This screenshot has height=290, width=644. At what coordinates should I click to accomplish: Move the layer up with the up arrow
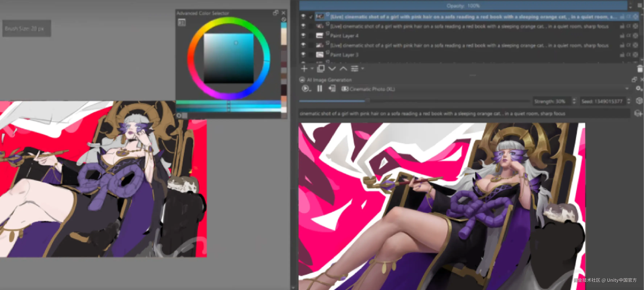[x=343, y=69]
